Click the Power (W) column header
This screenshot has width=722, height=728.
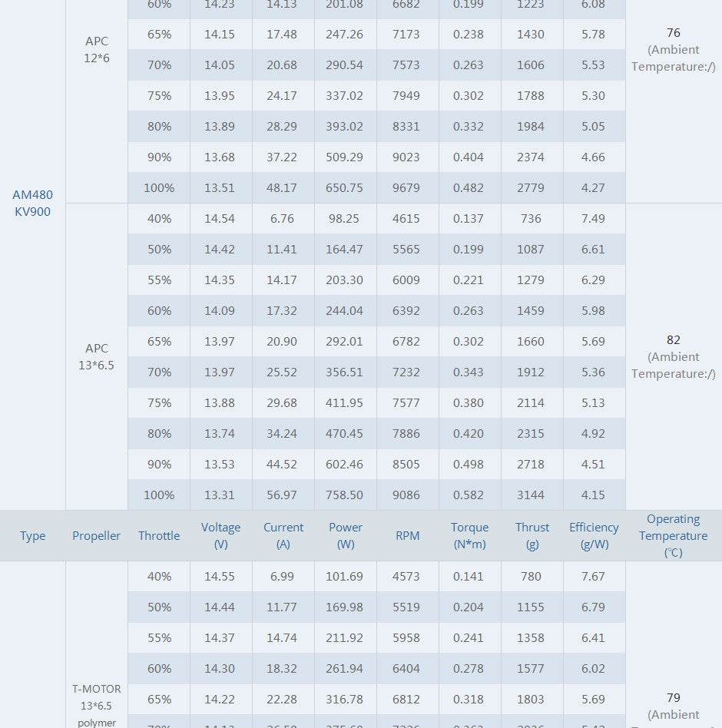pos(346,536)
